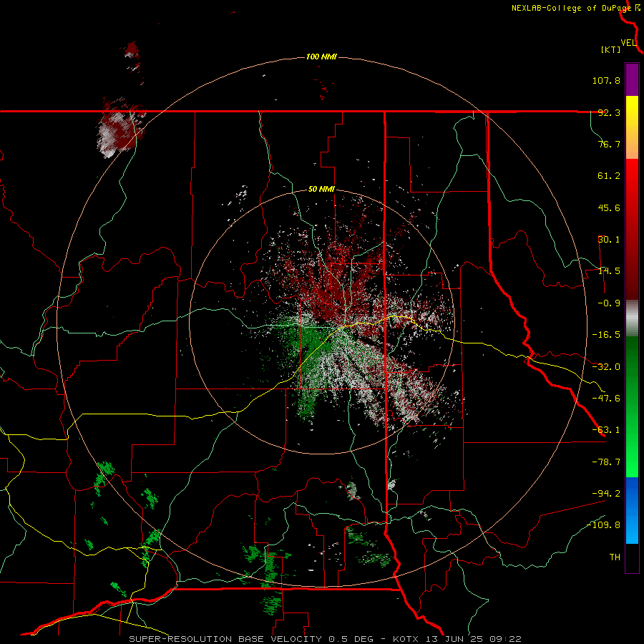Click the -94.2 velocity scale value
644x644 pixels.
tap(606, 493)
